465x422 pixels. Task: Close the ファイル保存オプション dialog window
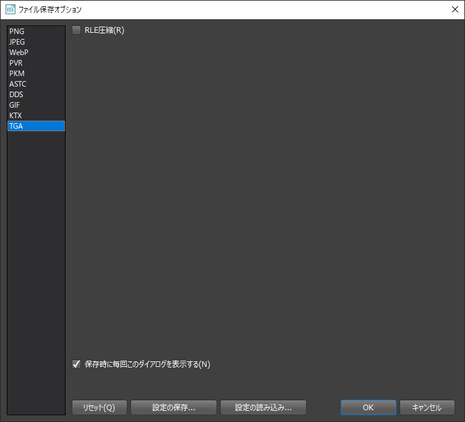point(455,9)
